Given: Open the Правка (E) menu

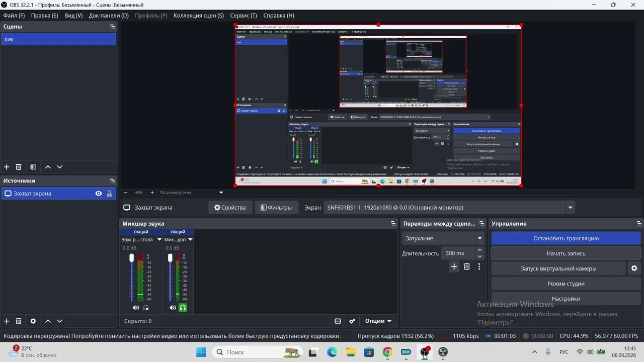Looking at the screenshot, I should [x=45, y=16].
